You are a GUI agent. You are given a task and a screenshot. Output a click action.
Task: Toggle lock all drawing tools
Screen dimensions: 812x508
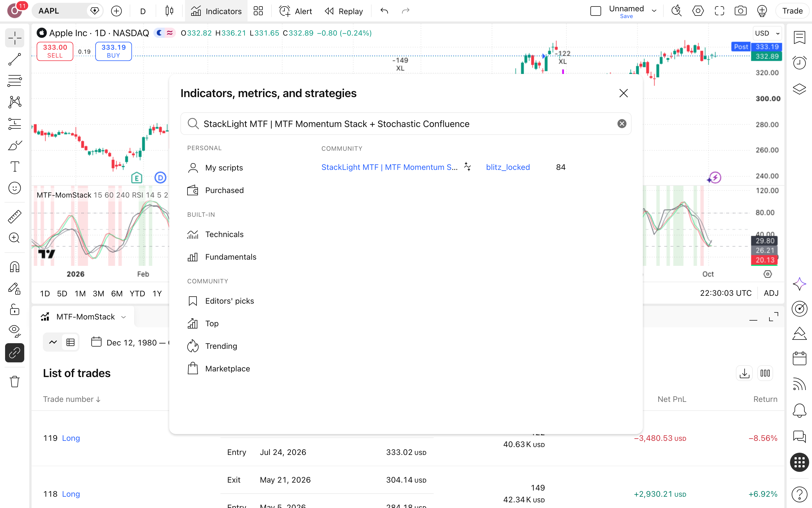(14, 309)
